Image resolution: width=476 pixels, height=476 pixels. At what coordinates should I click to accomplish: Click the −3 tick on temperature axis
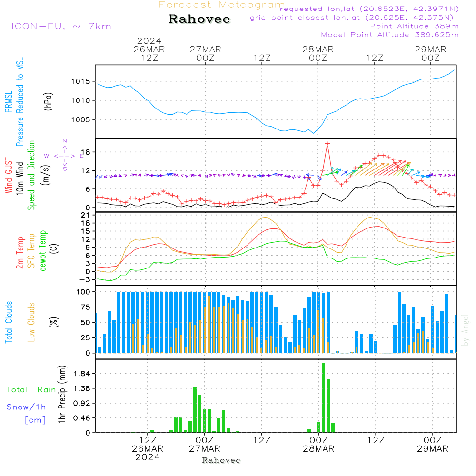(84, 279)
